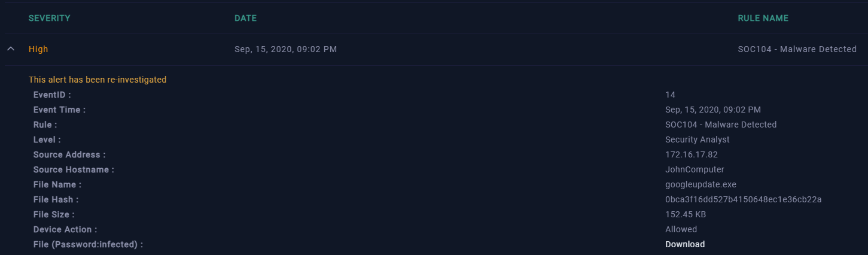Viewport: 868px width, 255px height.
Task: Click SOC104 rule name in alert row
Action: point(797,49)
